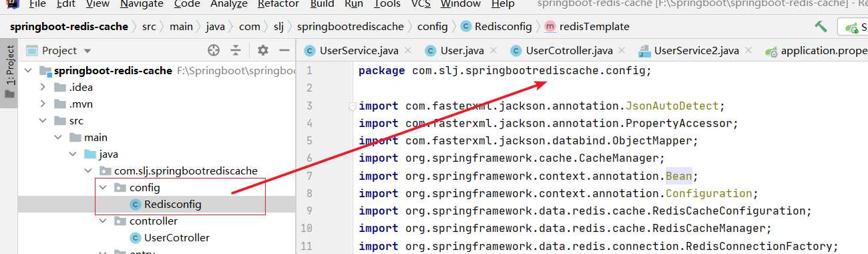Viewport: 868px width, 254px height.
Task: Collapse the src folder arrow
Action: (43, 121)
